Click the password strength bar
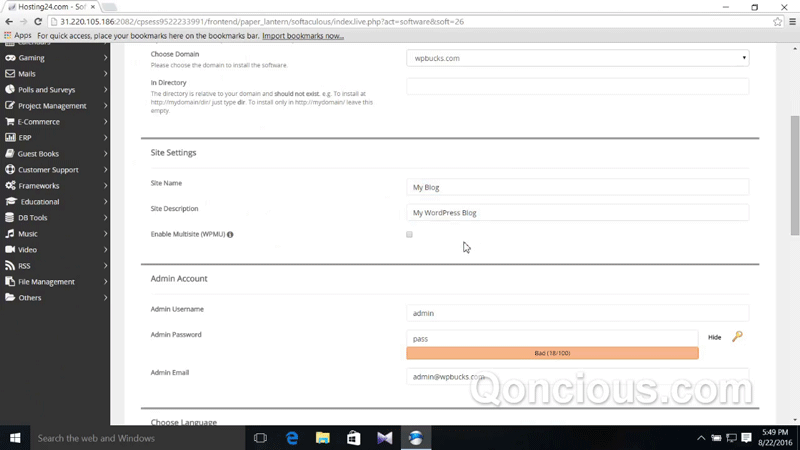Screen dimensions: 800x450 tap(552, 353)
